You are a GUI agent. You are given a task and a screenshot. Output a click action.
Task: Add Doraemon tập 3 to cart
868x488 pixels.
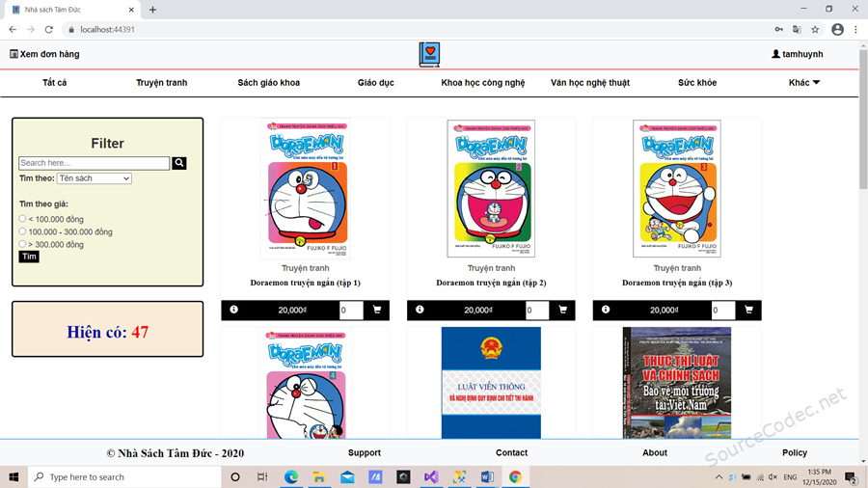click(x=748, y=310)
